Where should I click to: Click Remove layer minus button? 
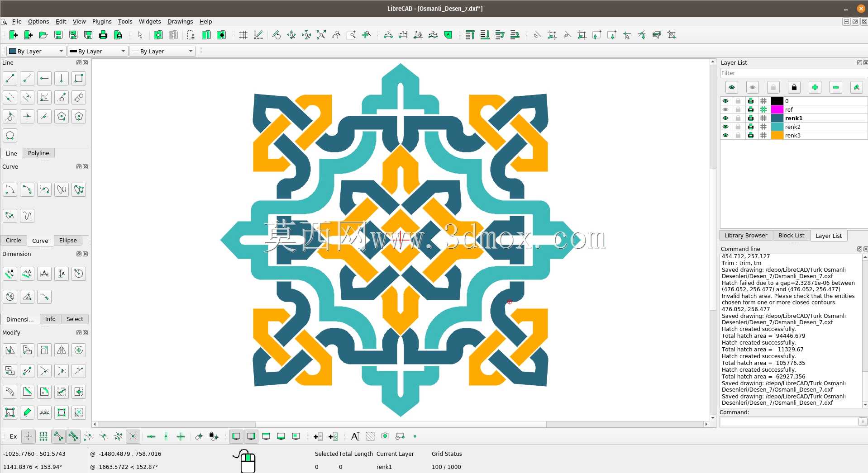(836, 87)
